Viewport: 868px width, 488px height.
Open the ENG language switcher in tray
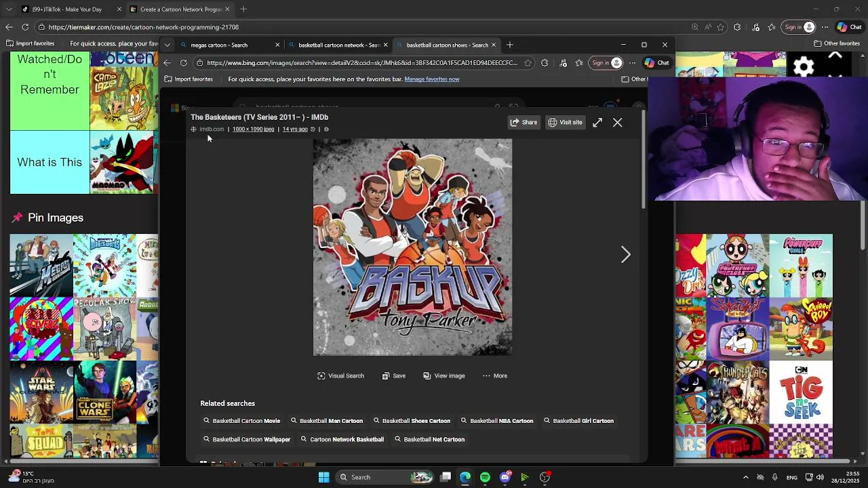tap(792, 477)
